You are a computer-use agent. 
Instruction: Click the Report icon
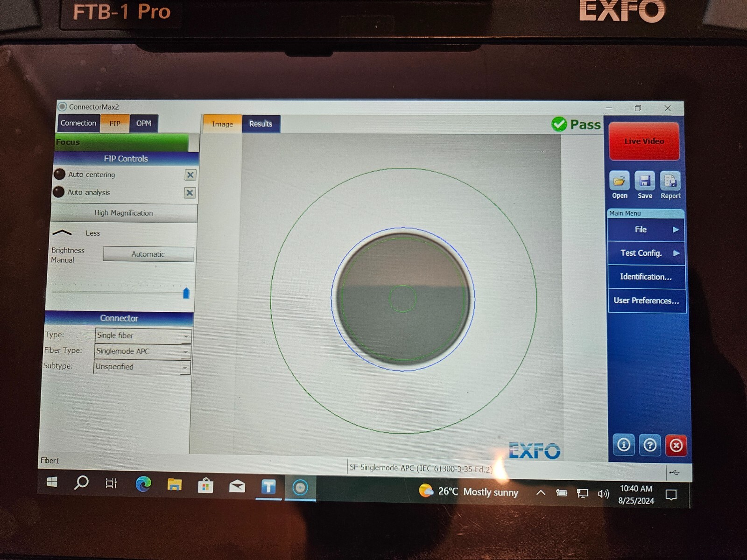(x=670, y=181)
